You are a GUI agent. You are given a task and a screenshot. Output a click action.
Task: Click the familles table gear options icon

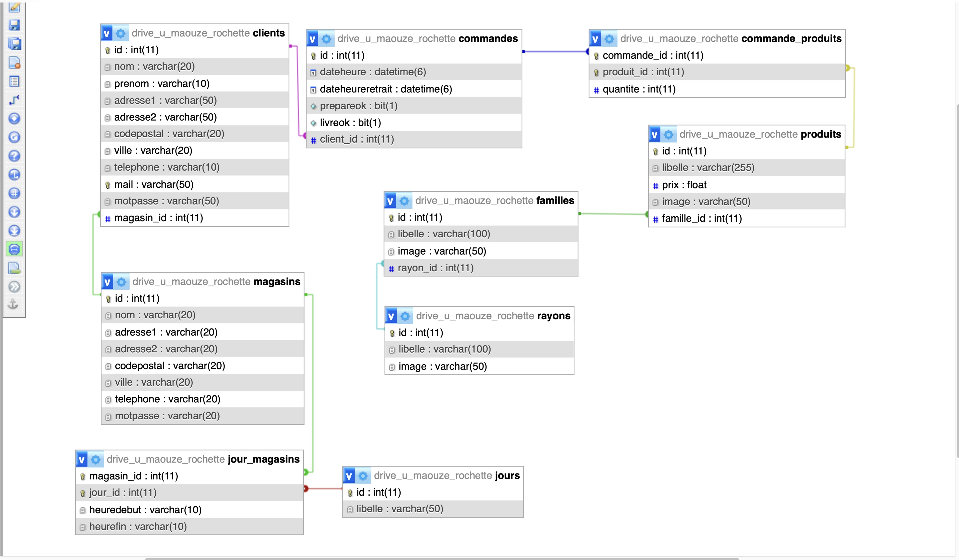404,201
